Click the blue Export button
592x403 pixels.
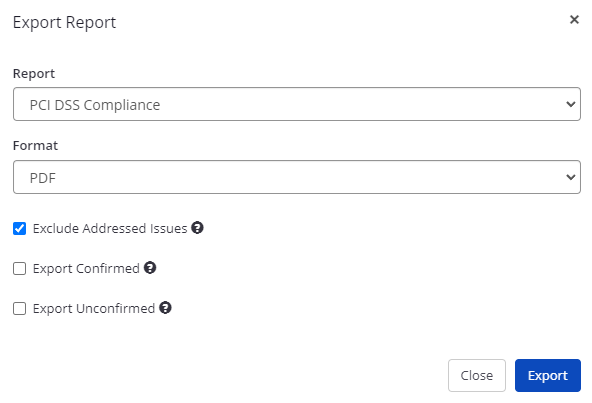[x=548, y=375]
